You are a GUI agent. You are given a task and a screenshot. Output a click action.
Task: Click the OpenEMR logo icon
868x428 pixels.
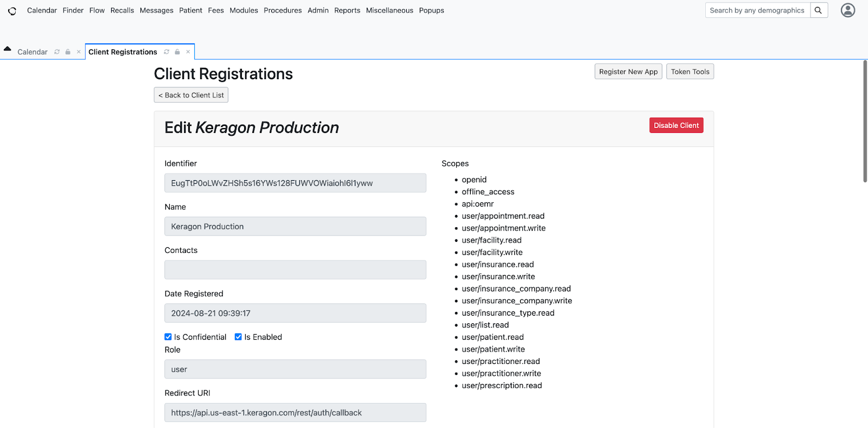point(12,11)
